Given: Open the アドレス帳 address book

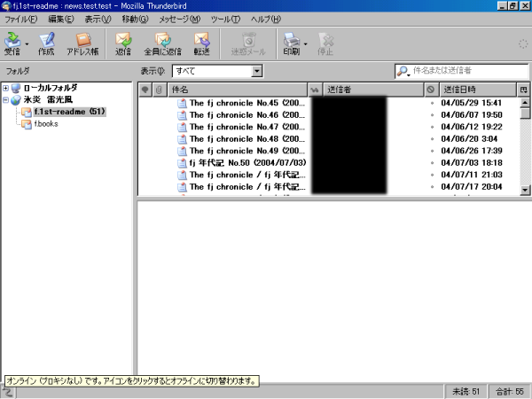Looking at the screenshot, I should point(82,43).
